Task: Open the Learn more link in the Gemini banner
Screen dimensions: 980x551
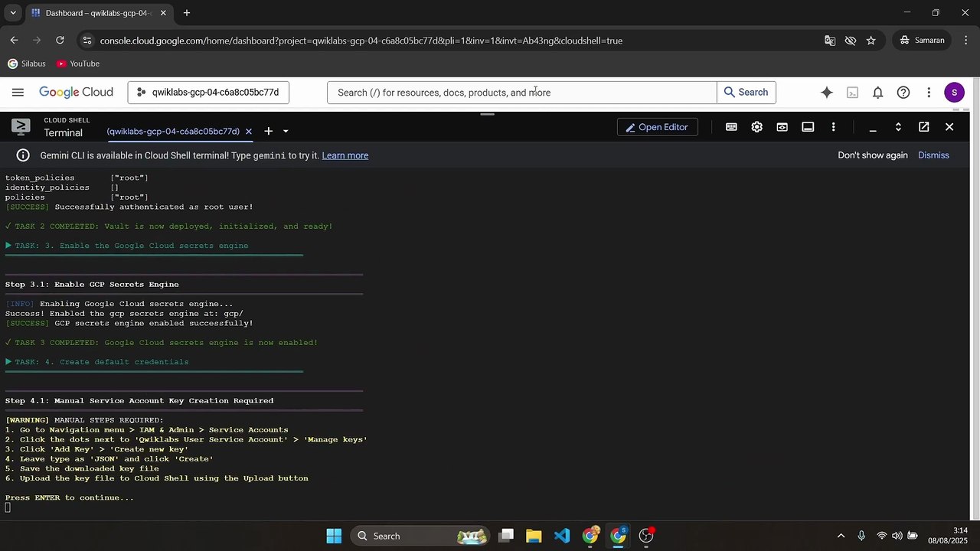Action: 345,155
